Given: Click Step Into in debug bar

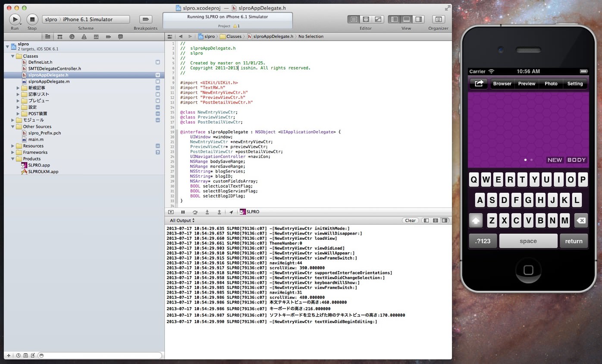Looking at the screenshot, I should 207,212.
